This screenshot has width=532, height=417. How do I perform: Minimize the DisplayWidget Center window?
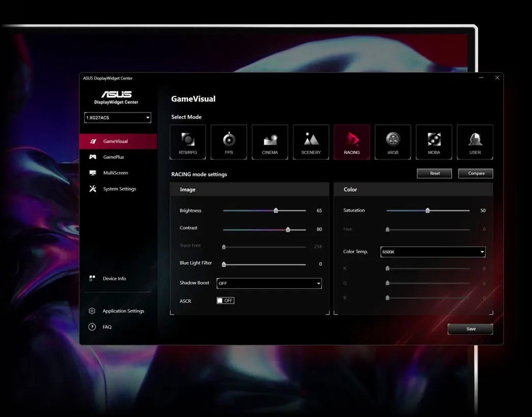481,78
